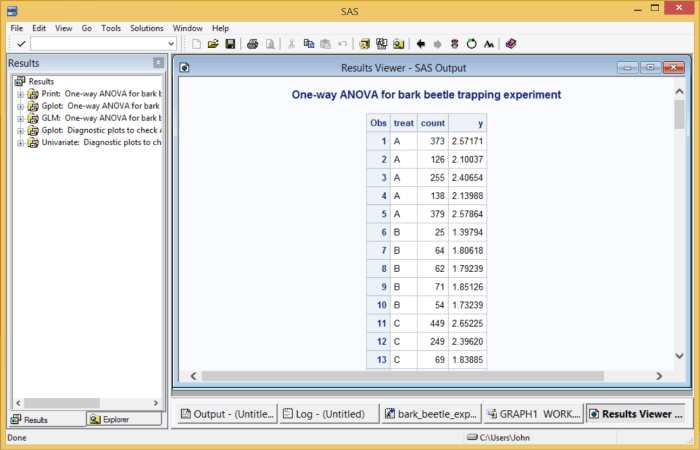Click the Open folder toolbar icon

click(213, 44)
